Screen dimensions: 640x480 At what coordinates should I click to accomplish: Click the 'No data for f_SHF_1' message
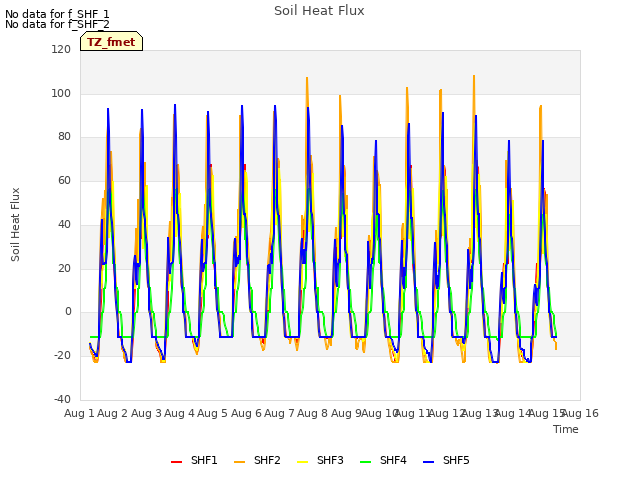click(x=57, y=14)
